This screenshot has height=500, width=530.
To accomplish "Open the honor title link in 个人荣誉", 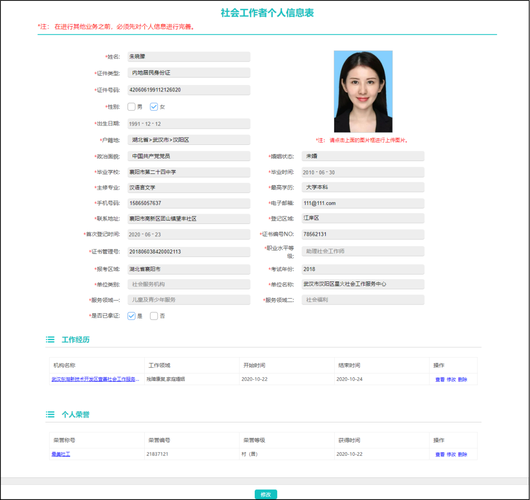I will [x=61, y=454].
